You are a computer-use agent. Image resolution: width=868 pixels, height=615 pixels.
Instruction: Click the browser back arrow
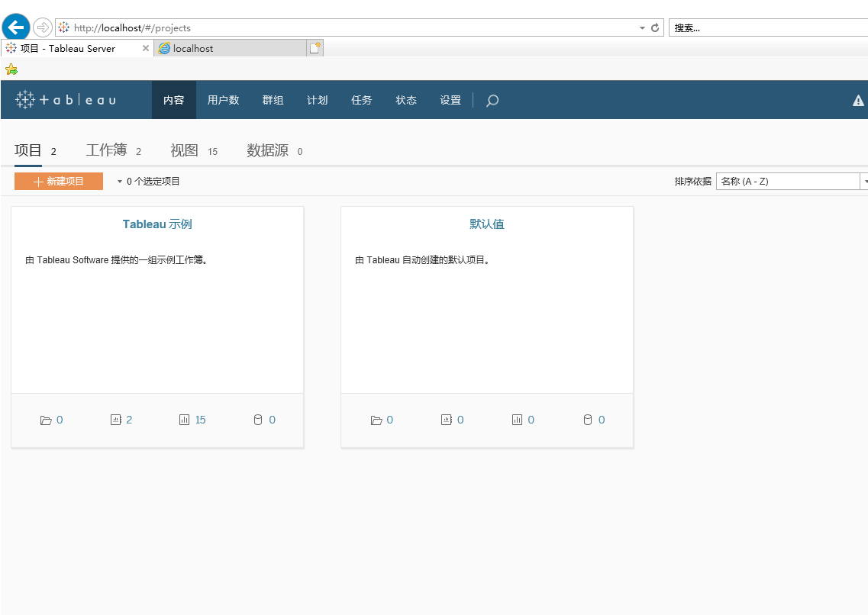(x=15, y=27)
